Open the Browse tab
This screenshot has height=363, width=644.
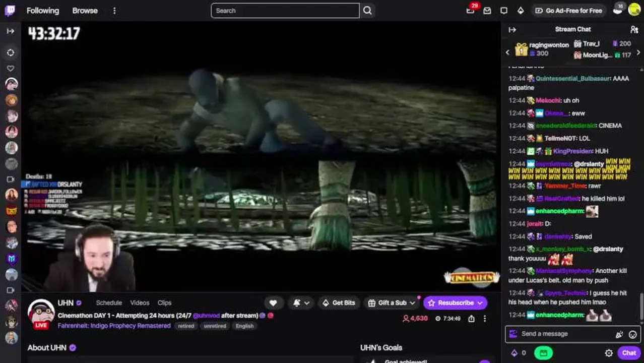click(85, 11)
